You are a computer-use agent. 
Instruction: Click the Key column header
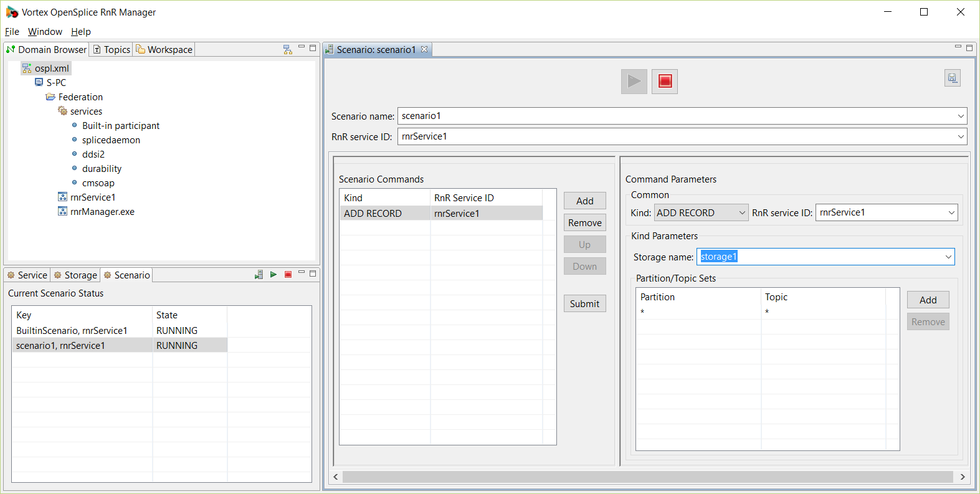tap(82, 315)
